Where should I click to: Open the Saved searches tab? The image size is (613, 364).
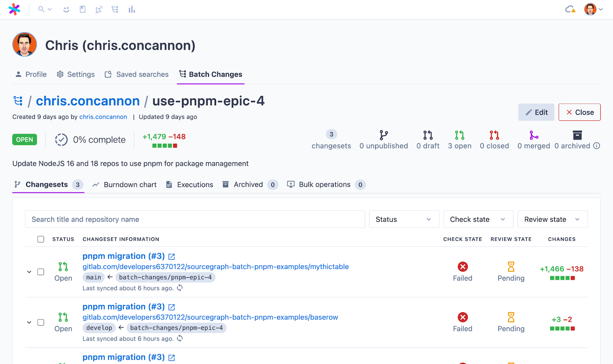pos(136,74)
